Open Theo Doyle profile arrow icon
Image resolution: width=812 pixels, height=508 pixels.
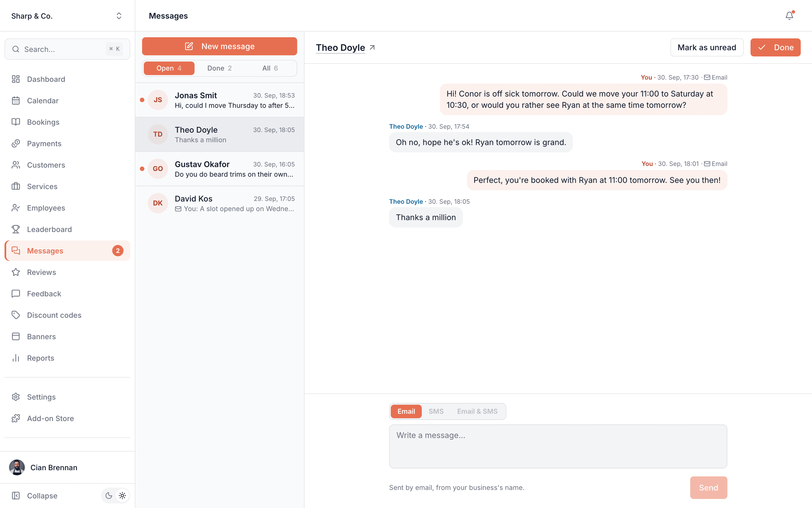click(372, 48)
